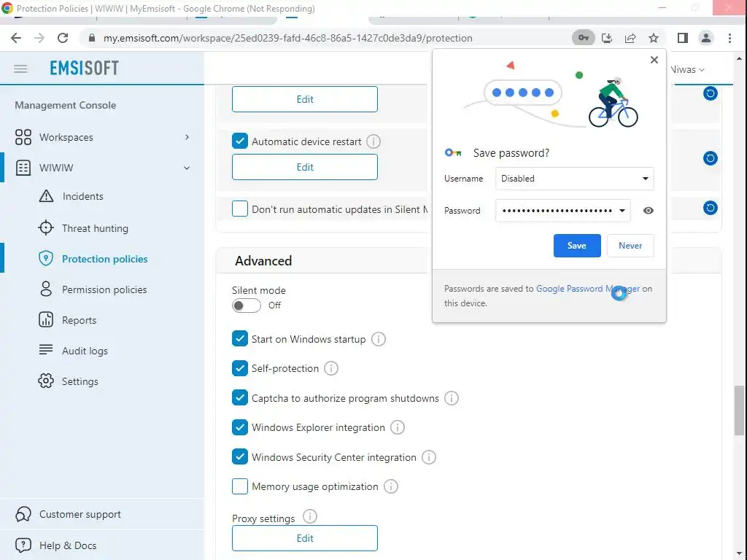Click the site lock icon in address bar
The height and width of the screenshot is (560, 747).
pos(92,38)
